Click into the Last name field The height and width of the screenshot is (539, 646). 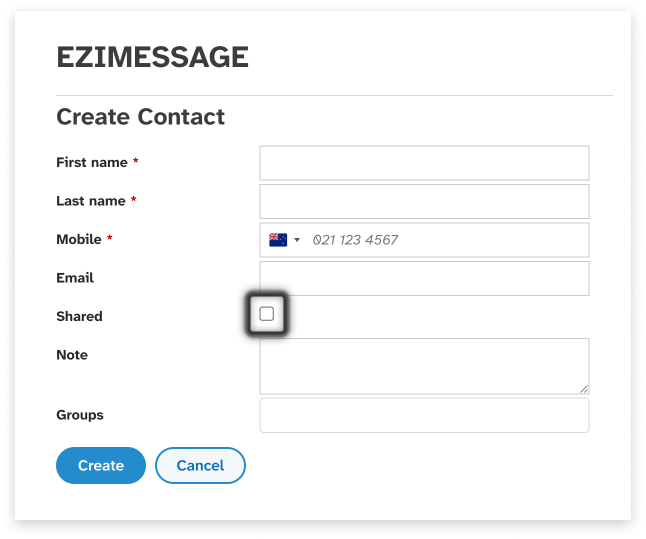[x=424, y=201]
